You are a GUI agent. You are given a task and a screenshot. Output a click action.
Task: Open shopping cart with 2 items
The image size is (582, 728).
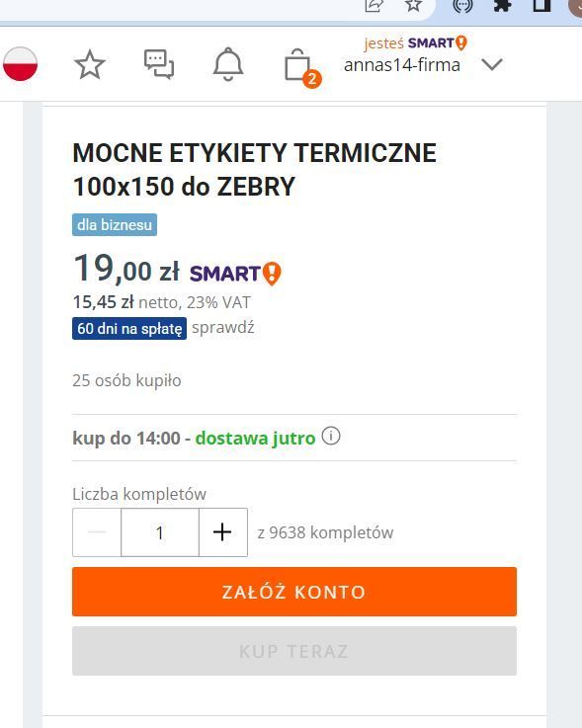pos(302,67)
